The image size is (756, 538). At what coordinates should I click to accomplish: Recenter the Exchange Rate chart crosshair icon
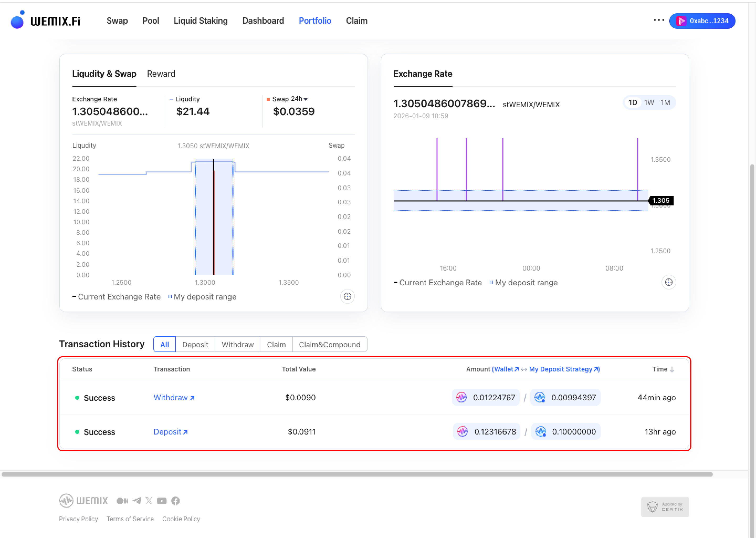(668, 282)
